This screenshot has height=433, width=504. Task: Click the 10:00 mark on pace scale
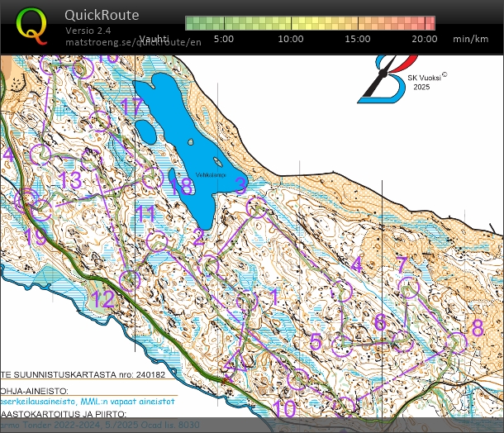291,39
